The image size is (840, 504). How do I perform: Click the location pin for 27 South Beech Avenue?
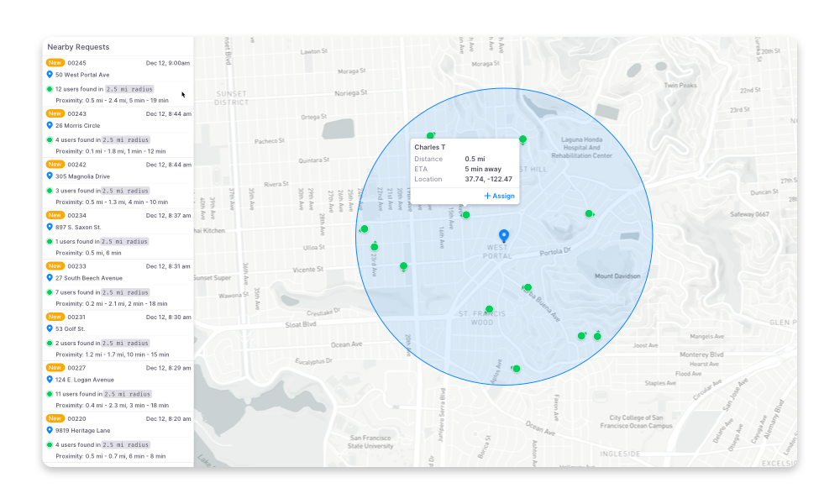[x=50, y=278]
